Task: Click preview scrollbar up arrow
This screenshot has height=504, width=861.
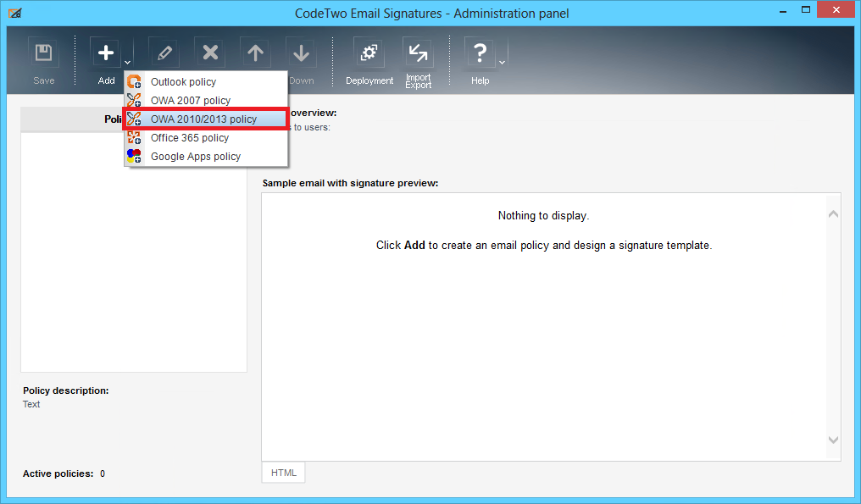Action: tap(833, 214)
